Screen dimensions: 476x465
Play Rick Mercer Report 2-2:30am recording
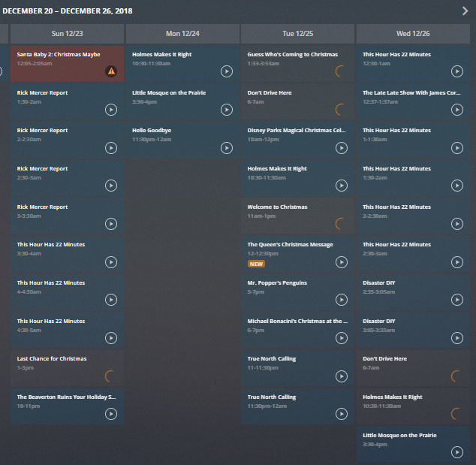click(x=111, y=148)
